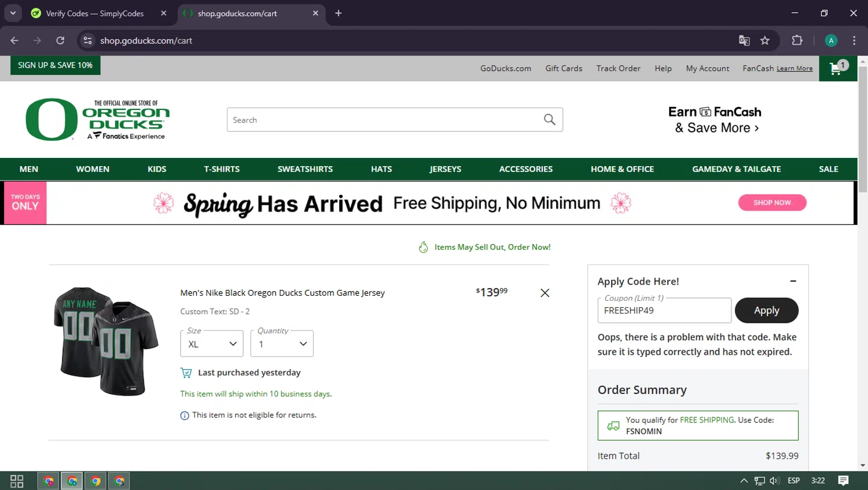Open the JERSEYS menu

(x=445, y=169)
